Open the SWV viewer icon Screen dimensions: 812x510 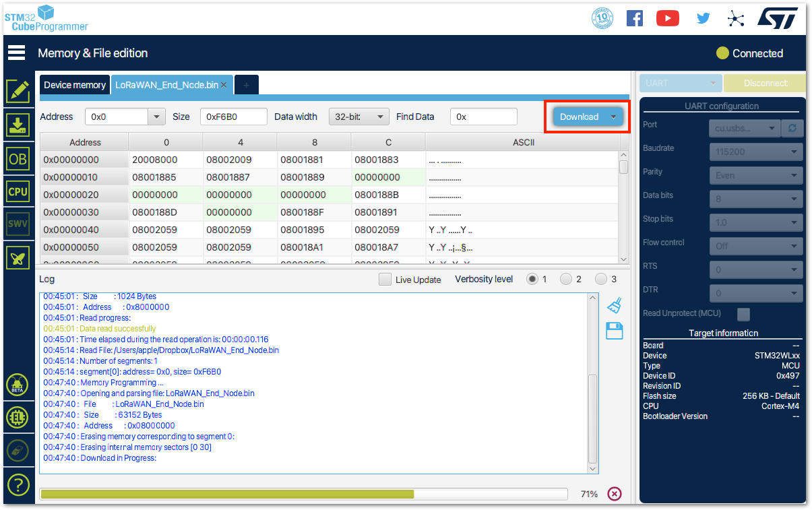[18, 224]
